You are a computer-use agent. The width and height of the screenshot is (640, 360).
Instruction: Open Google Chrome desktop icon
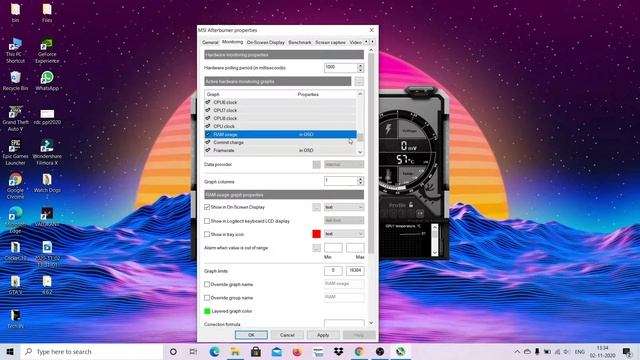(x=15, y=186)
